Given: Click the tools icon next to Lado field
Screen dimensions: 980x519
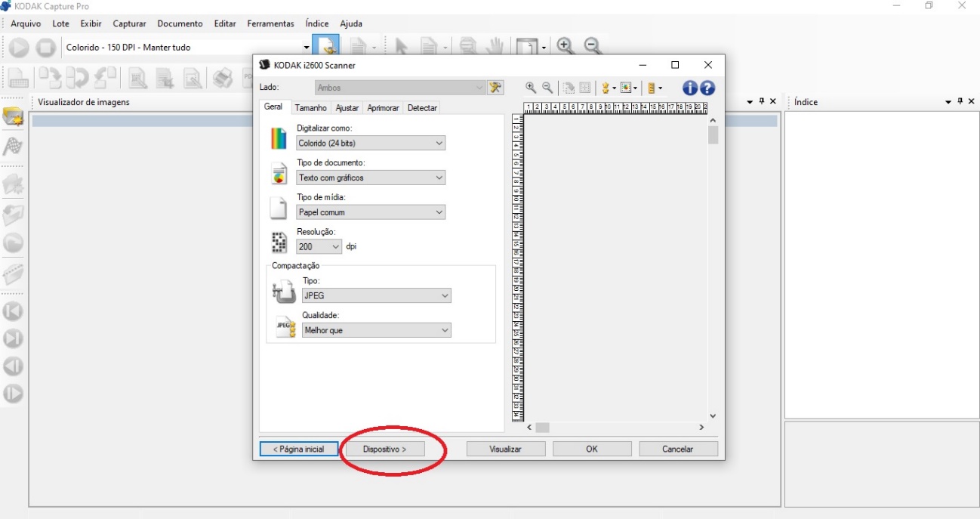Looking at the screenshot, I should pos(495,88).
